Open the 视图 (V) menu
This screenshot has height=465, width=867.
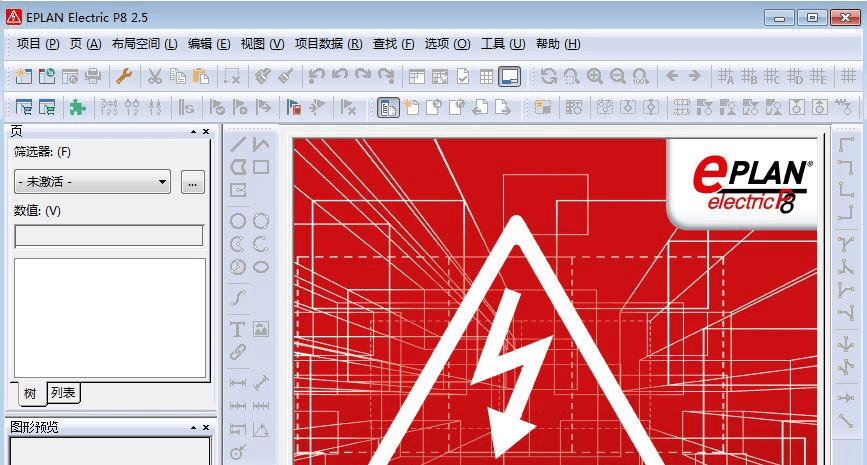262,44
